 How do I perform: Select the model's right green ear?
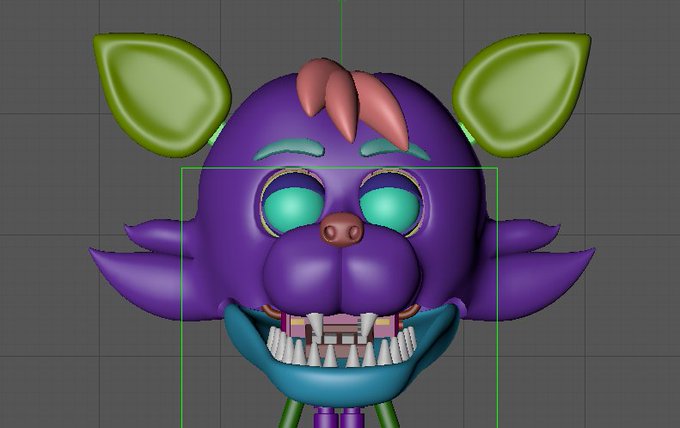coord(523,93)
